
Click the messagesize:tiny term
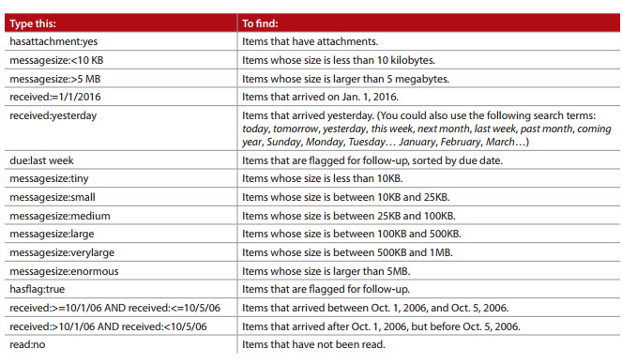coord(49,179)
